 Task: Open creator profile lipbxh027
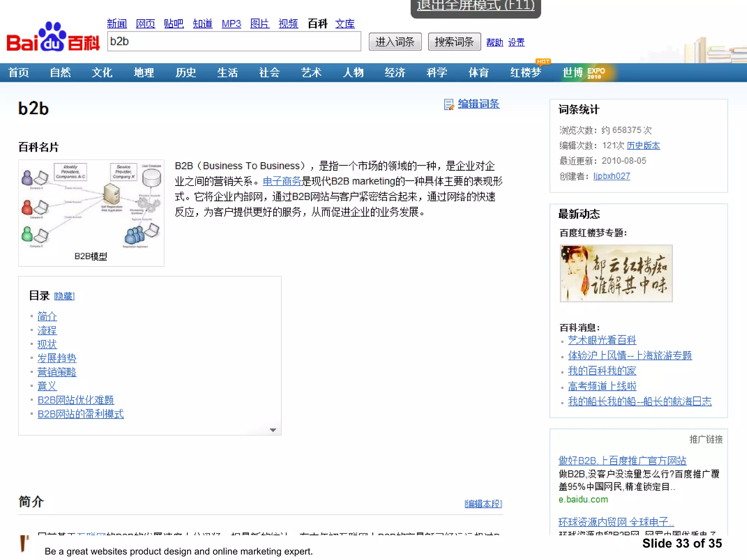[611, 176]
